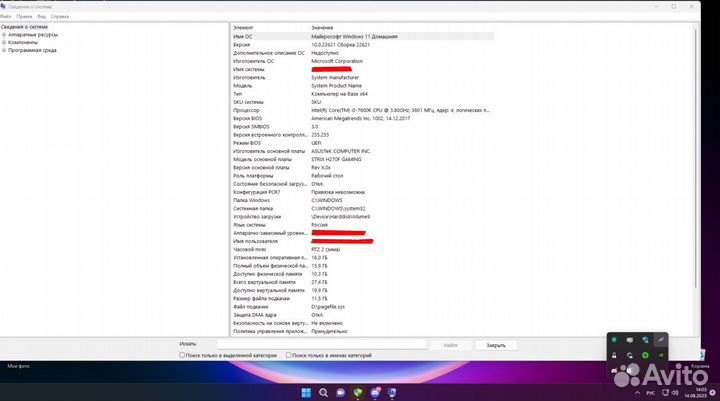Select the Режим BIOS label
Screen dimensions: 720x401
247,143
